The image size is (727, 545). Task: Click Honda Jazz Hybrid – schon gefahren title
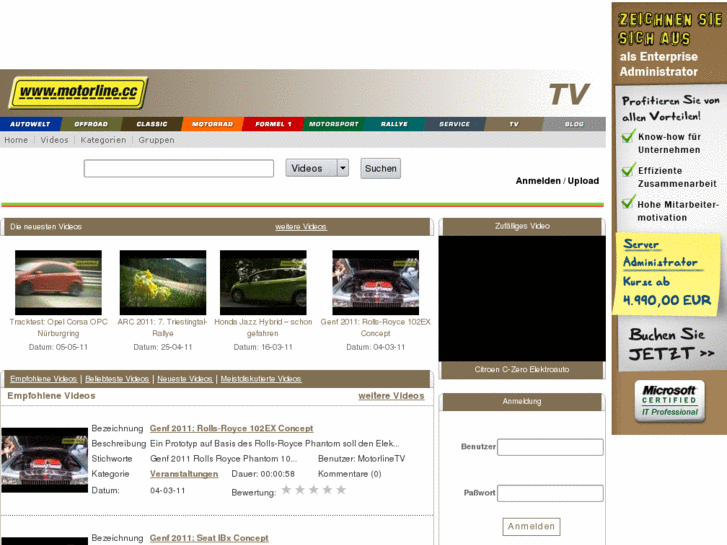263,327
